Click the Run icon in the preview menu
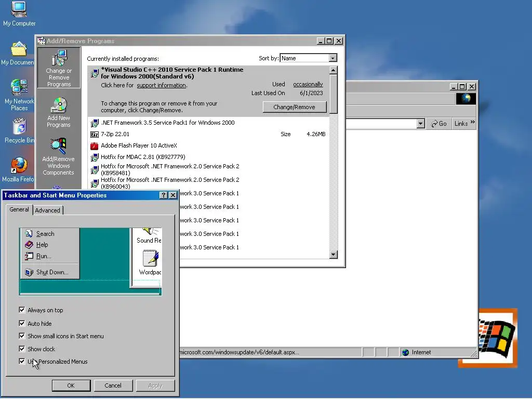532x399 pixels. [x=29, y=256]
